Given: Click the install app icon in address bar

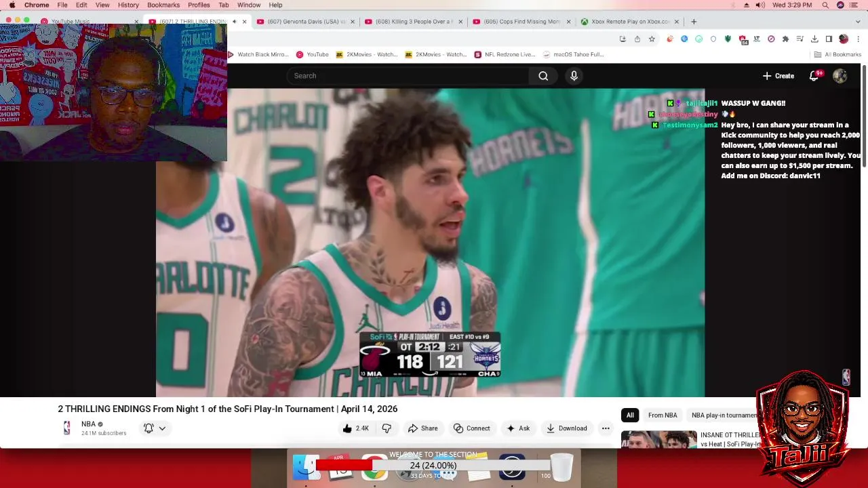Looking at the screenshot, I should pos(623,39).
